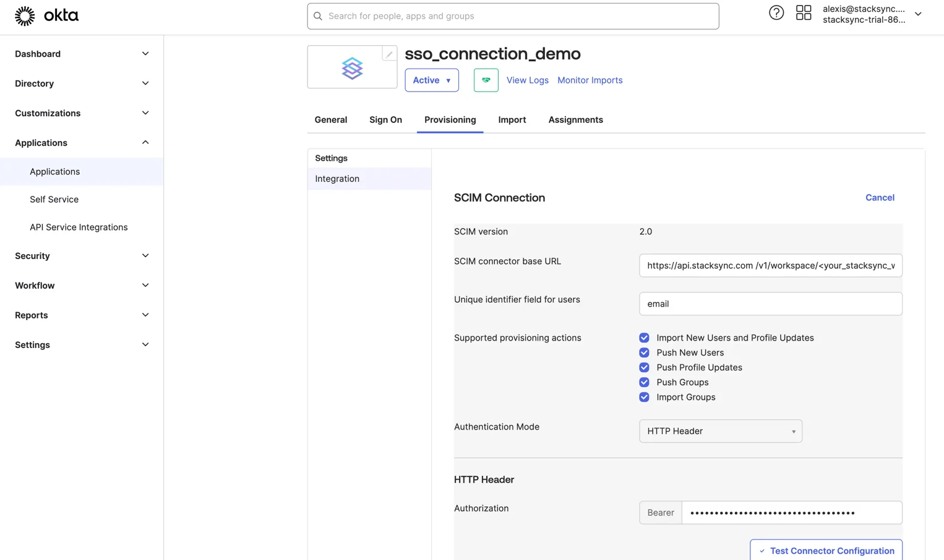944x560 pixels.
Task: Collapse the Applications sidebar section
Action: 82,143
